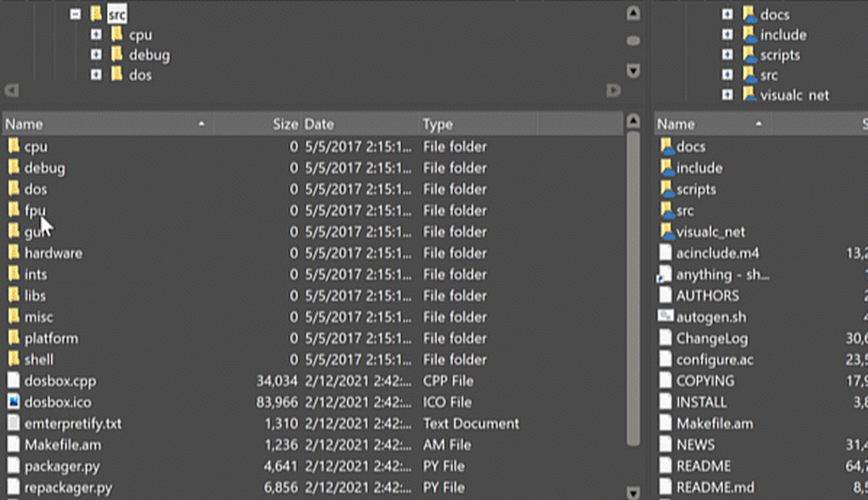
Task: Click shell folder icon in left list
Action: [14, 359]
